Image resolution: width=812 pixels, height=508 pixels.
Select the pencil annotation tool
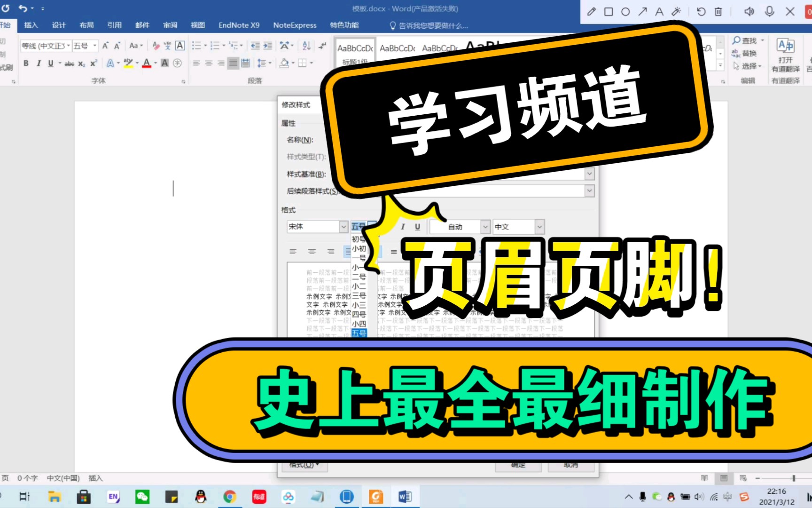(592, 12)
